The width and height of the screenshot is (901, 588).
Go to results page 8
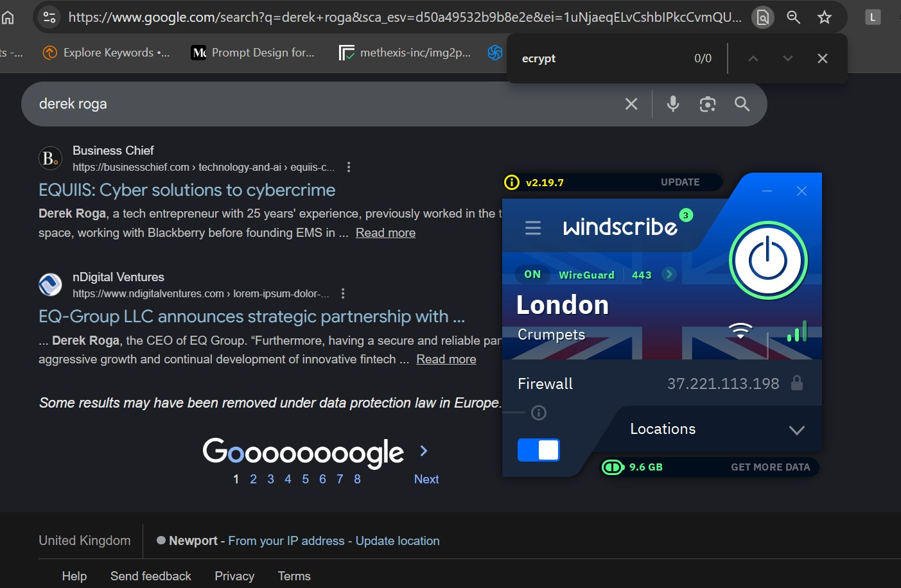click(x=357, y=479)
